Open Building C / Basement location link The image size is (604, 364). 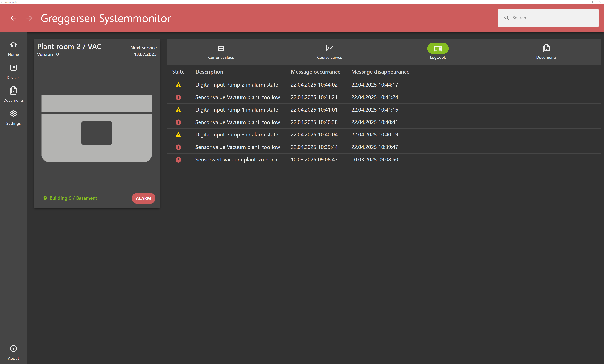coord(73,198)
